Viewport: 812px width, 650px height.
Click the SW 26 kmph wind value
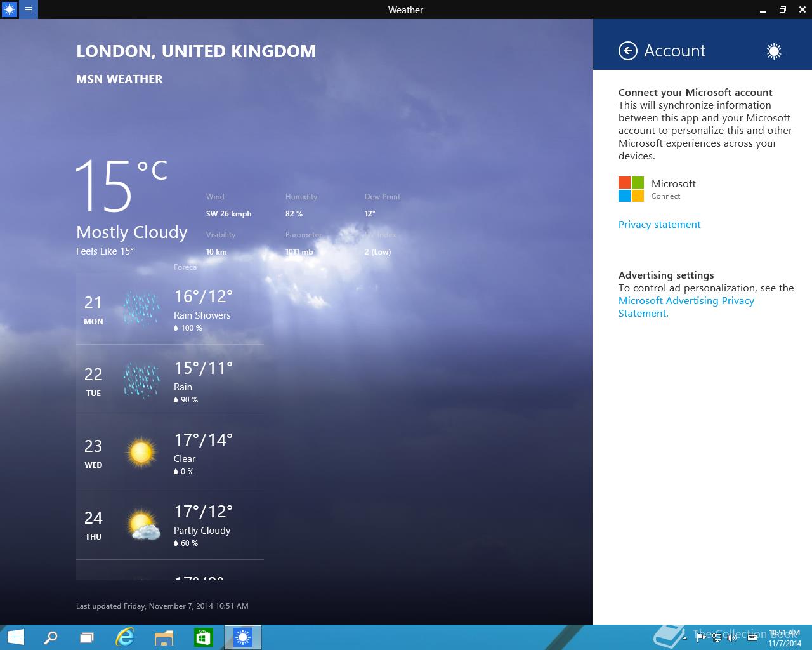pyautogui.click(x=228, y=214)
